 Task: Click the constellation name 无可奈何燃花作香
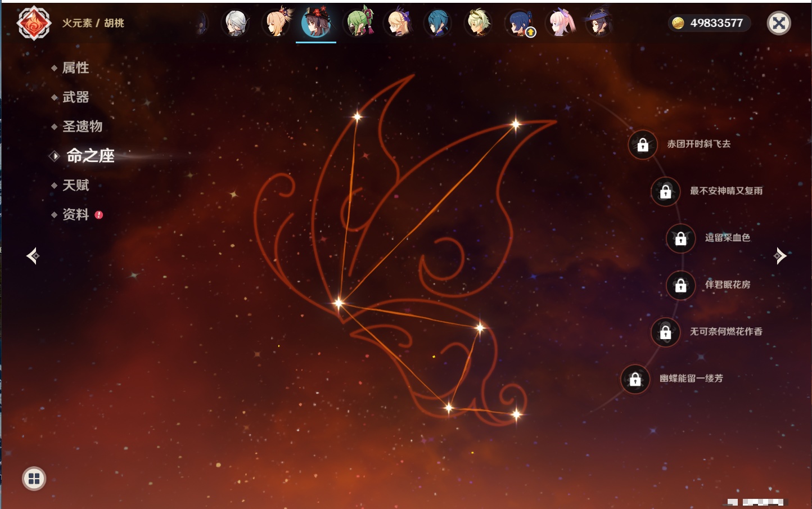coord(726,331)
